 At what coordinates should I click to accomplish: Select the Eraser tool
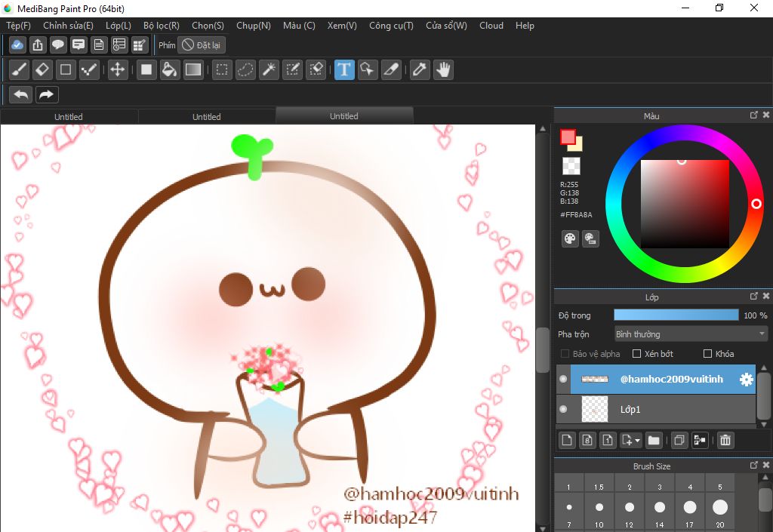click(42, 69)
